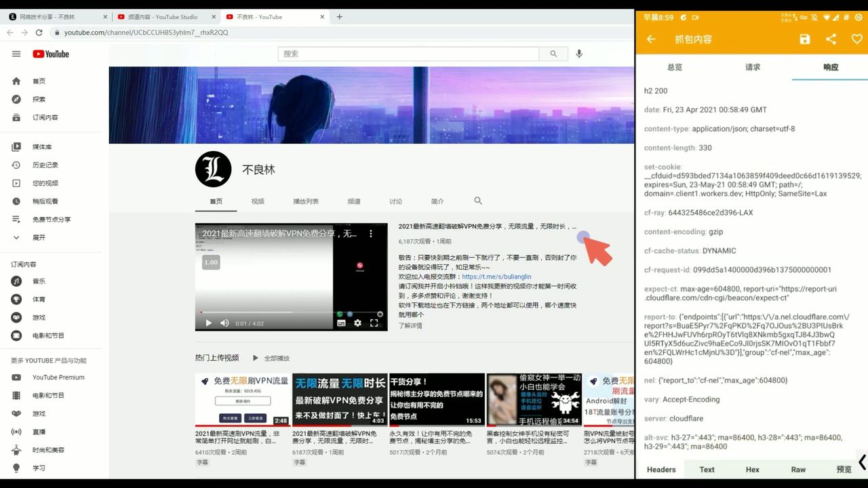Toggle the hamburger menu to collapse the sidebar
868x488 pixels.
coord(16,54)
